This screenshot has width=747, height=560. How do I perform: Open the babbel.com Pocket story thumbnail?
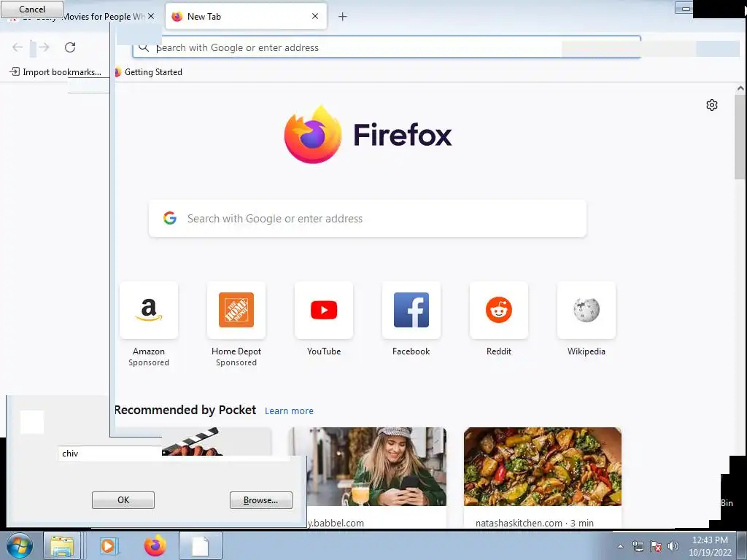click(368, 467)
